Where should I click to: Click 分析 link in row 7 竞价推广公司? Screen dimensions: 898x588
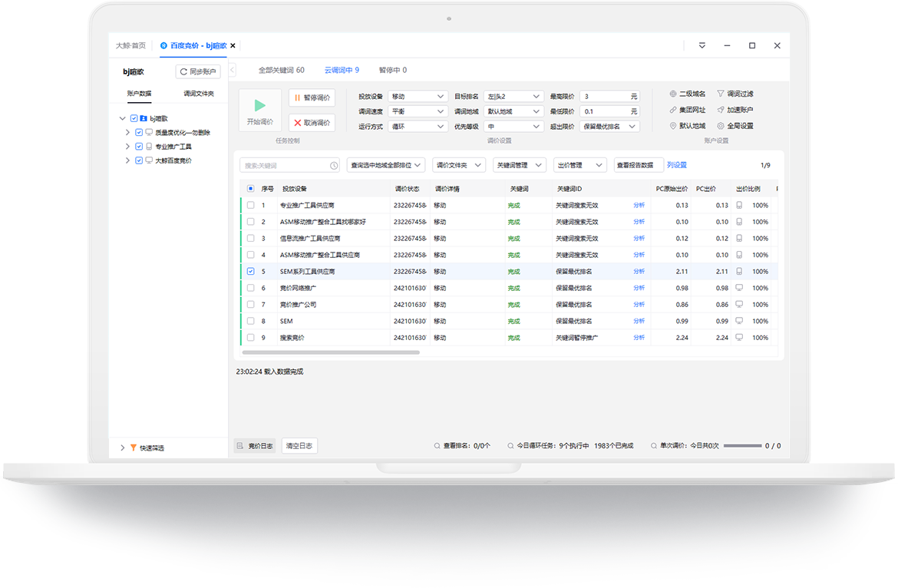coord(639,305)
